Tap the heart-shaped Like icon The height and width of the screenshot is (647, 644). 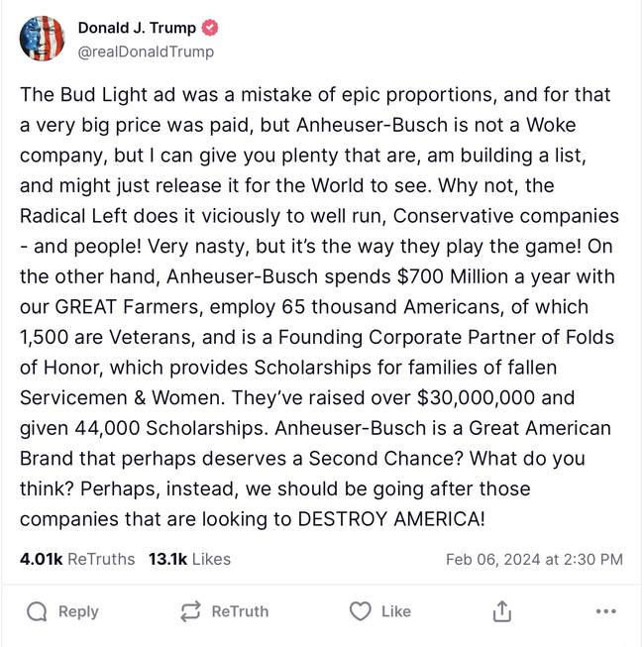pyautogui.click(x=361, y=611)
